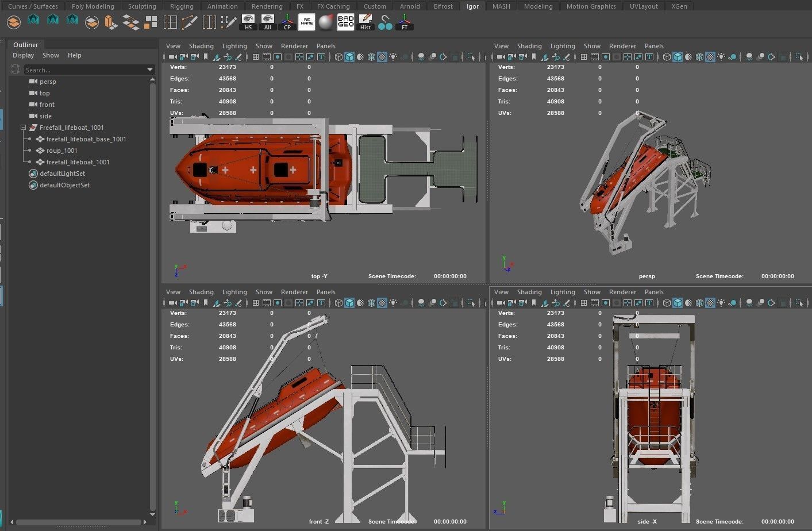The image size is (812, 531).
Task: Toggle Smooth Shade All in persp panel
Action: pyautogui.click(x=678, y=57)
